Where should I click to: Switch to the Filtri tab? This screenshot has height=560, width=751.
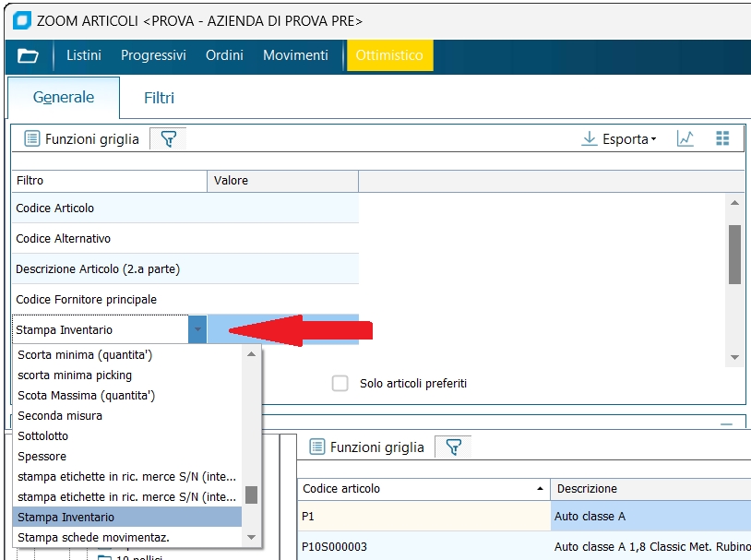(x=159, y=98)
